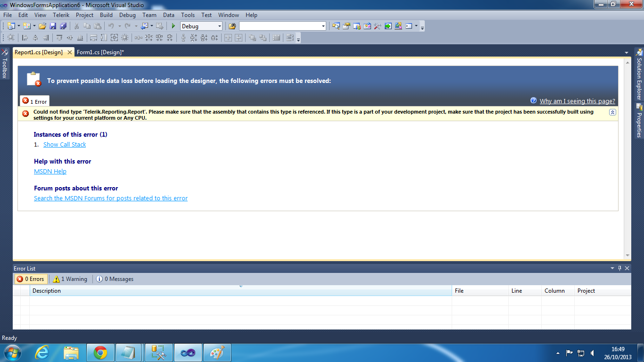Image resolution: width=644 pixels, height=362 pixels.
Task: Expand the Add New Item dropdown arrow
Action: coord(34,26)
